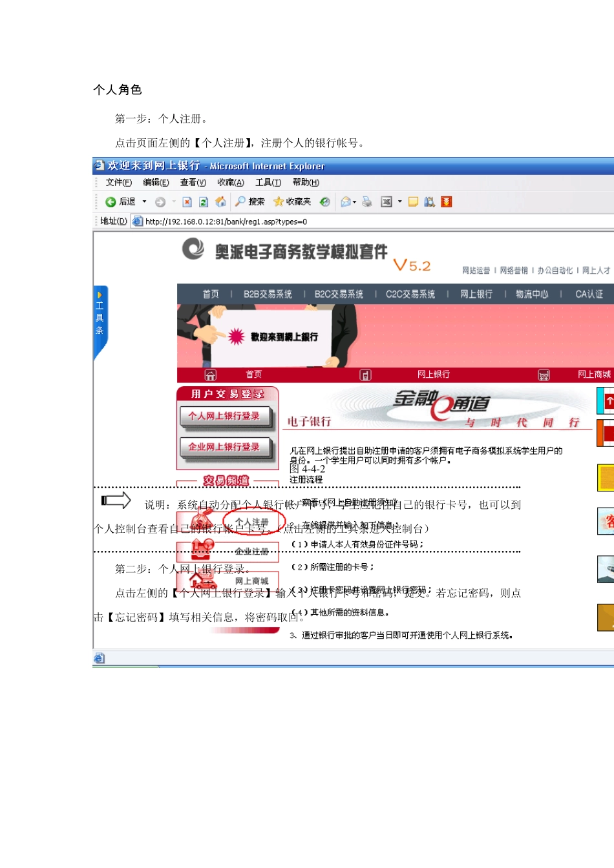Click the Edit page icon
The image size is (614, 868).
386,202
